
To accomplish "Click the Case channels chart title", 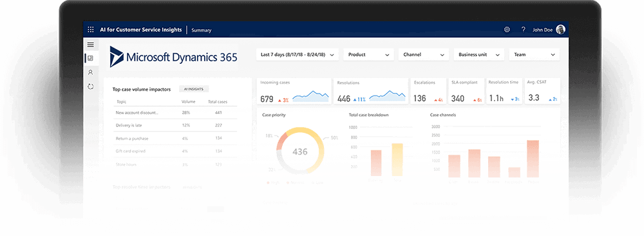I will click(443, 115).
